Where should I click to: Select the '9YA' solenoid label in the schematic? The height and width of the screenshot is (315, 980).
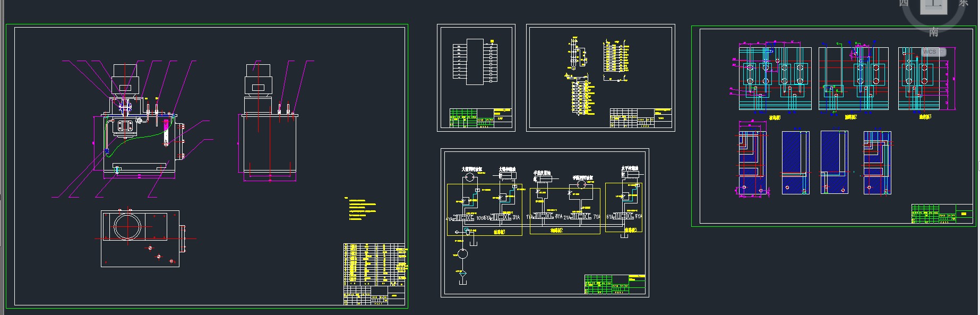[638, 217]
